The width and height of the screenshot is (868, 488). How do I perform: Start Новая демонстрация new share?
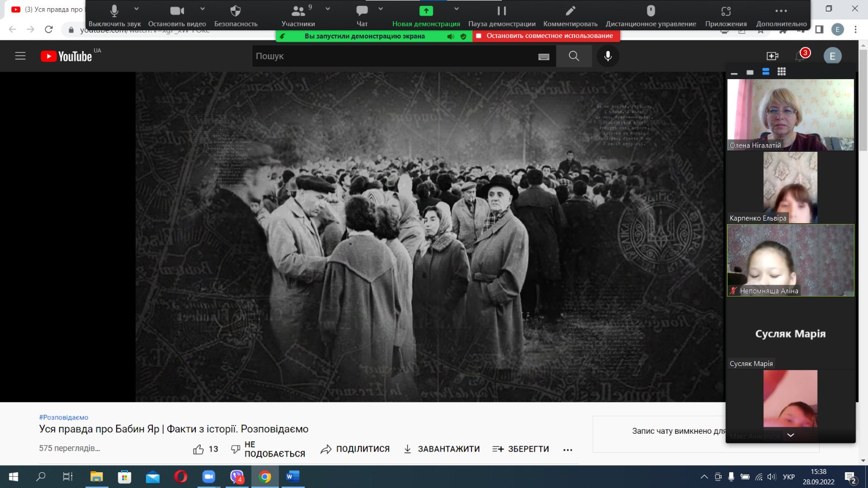426,16
